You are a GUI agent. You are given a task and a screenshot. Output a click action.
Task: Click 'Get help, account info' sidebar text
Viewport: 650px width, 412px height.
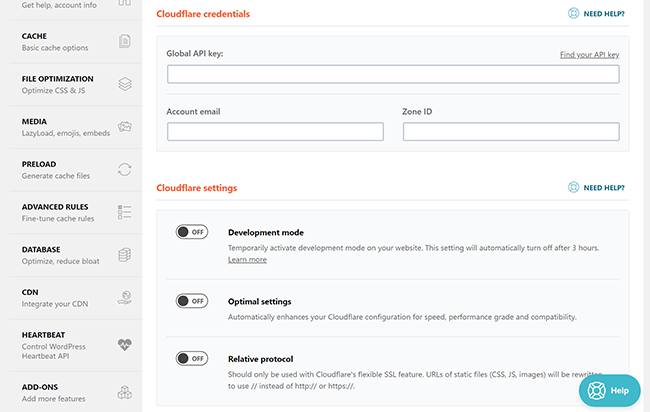(59, 5)
